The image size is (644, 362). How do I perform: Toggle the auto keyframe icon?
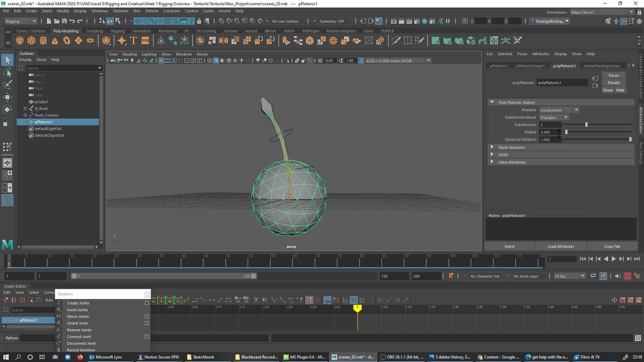click(x=627, y=276)
